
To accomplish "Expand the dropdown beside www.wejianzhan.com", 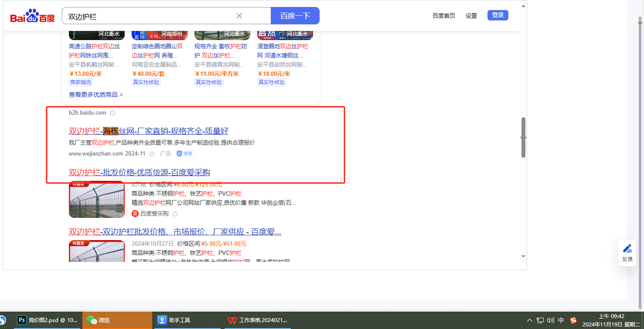I will pyautogui.click(x=152, y=154).
